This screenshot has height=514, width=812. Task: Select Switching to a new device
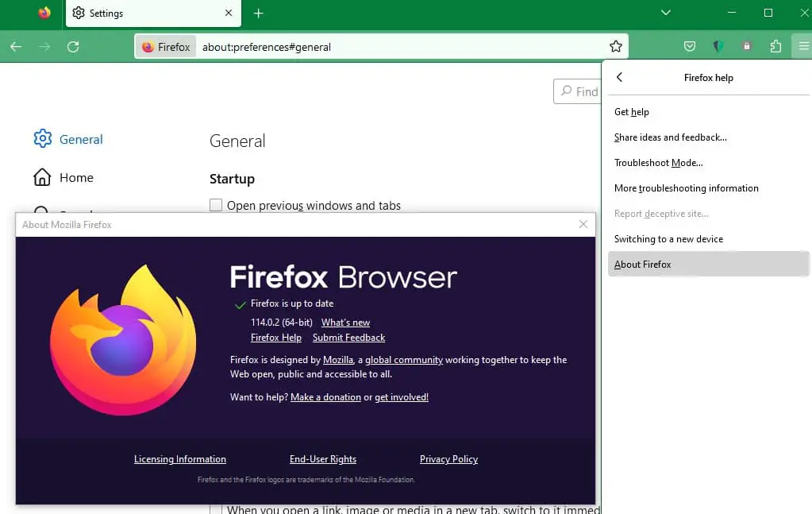(x=708, y=239)
